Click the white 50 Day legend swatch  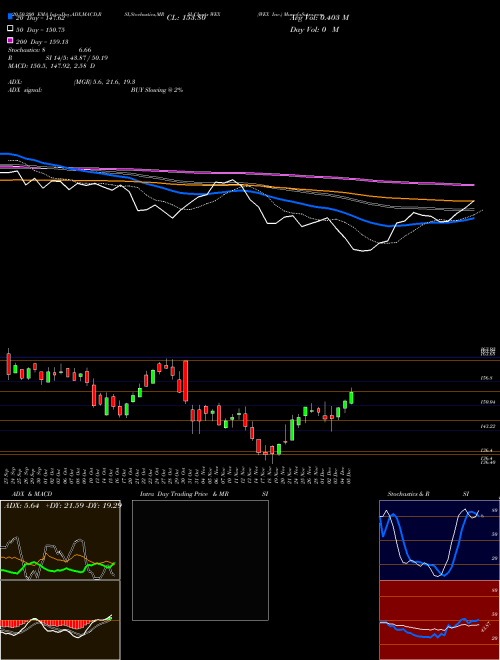[10, 29]
